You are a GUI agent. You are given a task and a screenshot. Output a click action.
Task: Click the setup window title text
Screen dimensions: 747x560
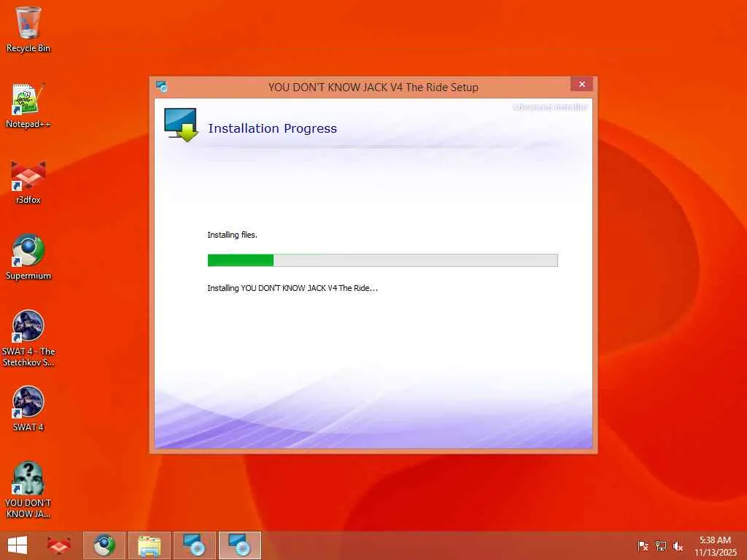click(x=373, y=87)
